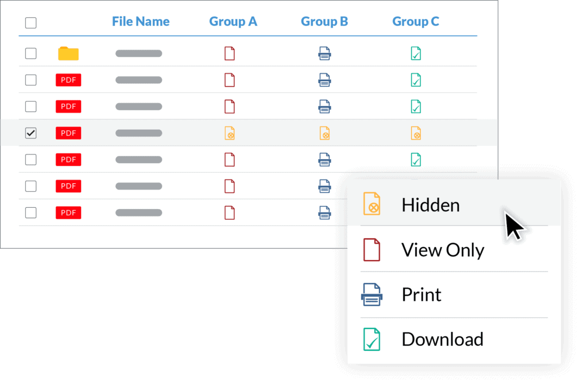The image size is (588, 391).
Task: Click the PDF badge in the checked row
Action: point(68,133)
